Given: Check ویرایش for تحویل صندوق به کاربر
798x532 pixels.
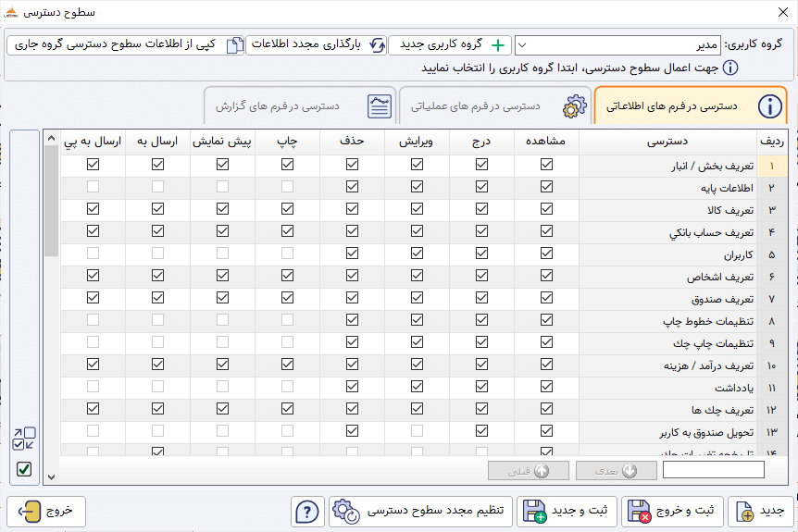Looking at the screenshot, I should (x=417, y=431).
